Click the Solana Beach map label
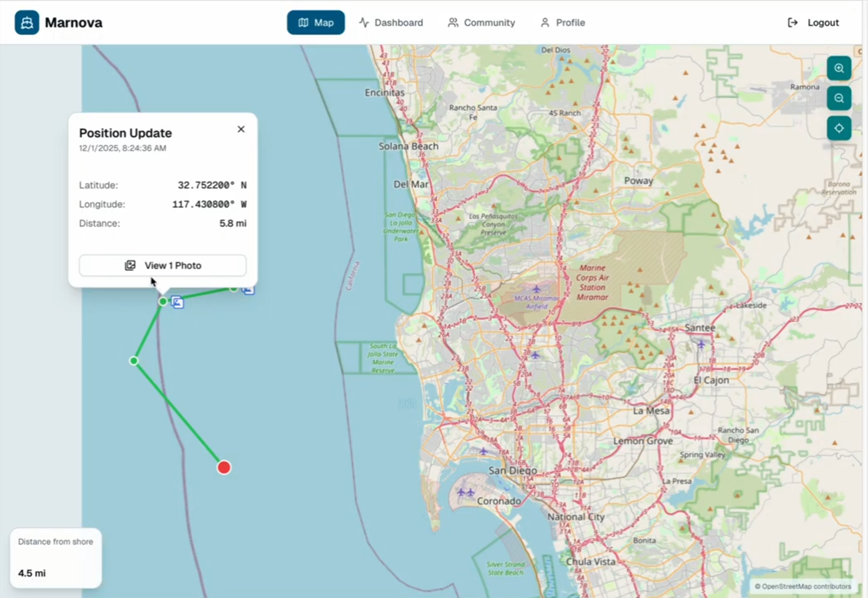 click(408, 146)
